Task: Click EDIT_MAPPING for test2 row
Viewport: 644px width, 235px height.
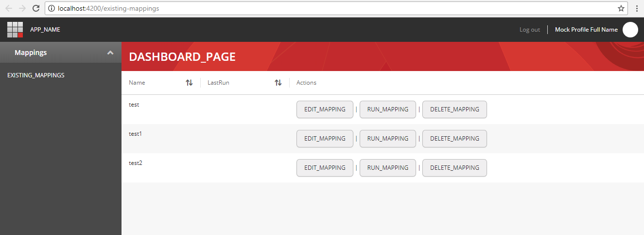Action: point(325,168)
